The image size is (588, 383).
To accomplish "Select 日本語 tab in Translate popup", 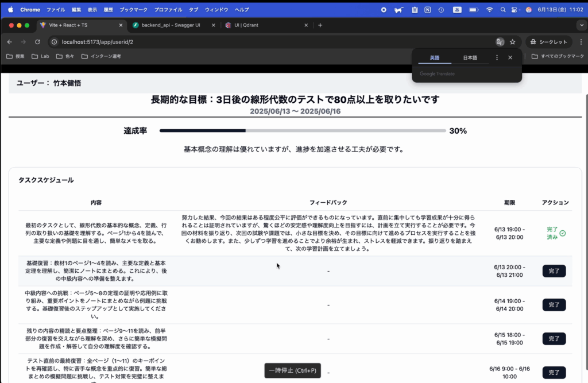I will click(x=470, y=58).
